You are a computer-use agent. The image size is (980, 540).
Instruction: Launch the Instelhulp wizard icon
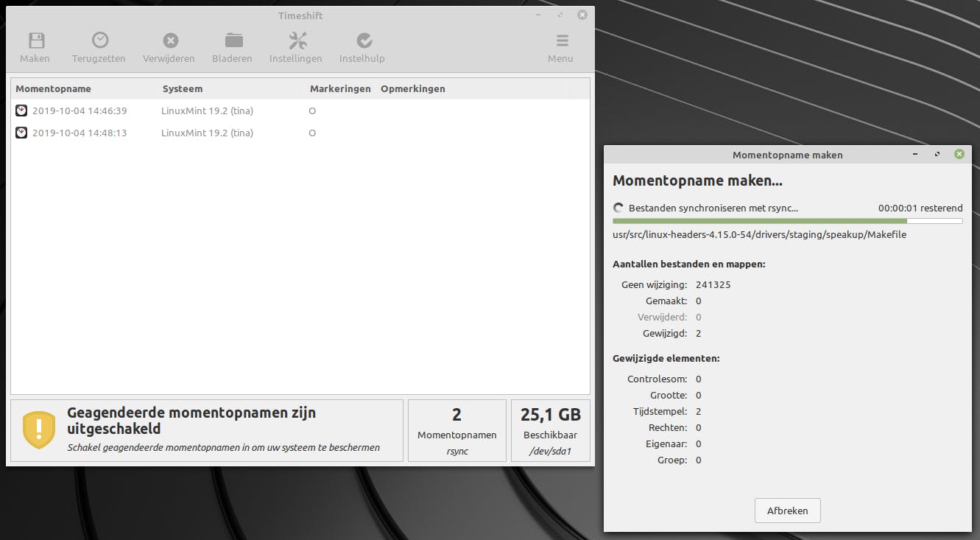point(364,41)
